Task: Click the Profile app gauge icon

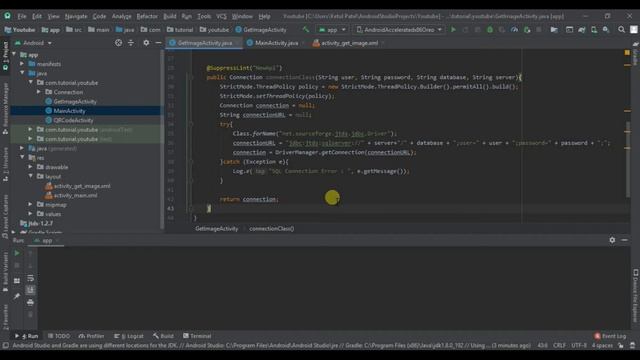Action: click(x=514, y=30)
